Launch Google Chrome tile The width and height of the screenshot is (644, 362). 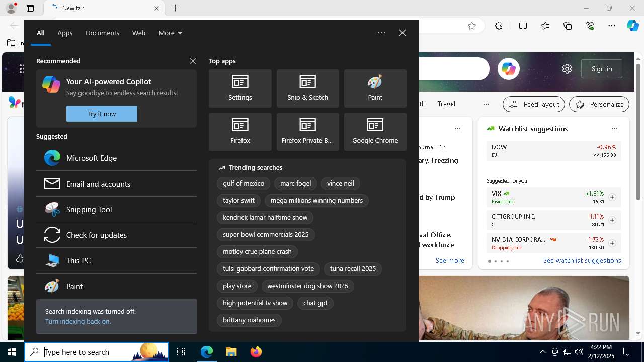[375, 132]
